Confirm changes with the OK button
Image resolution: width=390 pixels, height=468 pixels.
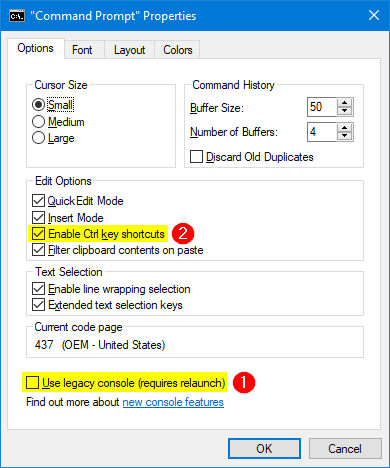pyautogui.click(x=264, y=449)
